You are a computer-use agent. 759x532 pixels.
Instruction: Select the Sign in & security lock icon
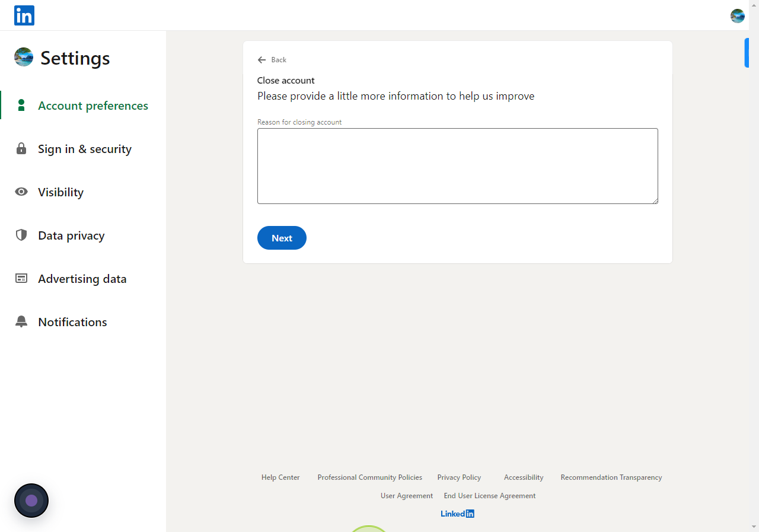coord(21,149)
